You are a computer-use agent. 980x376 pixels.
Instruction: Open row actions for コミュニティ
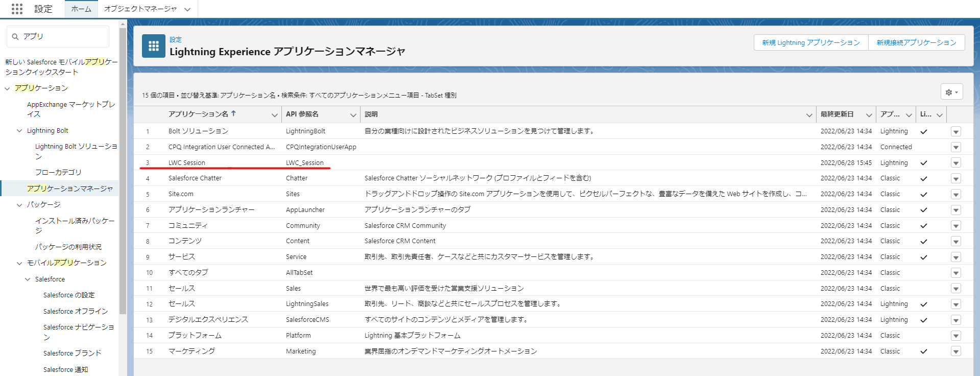pyautogui.click(x=956, y=226)
